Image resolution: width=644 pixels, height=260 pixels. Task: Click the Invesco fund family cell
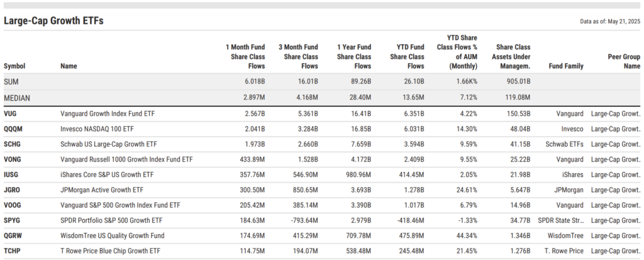(572, 129)
